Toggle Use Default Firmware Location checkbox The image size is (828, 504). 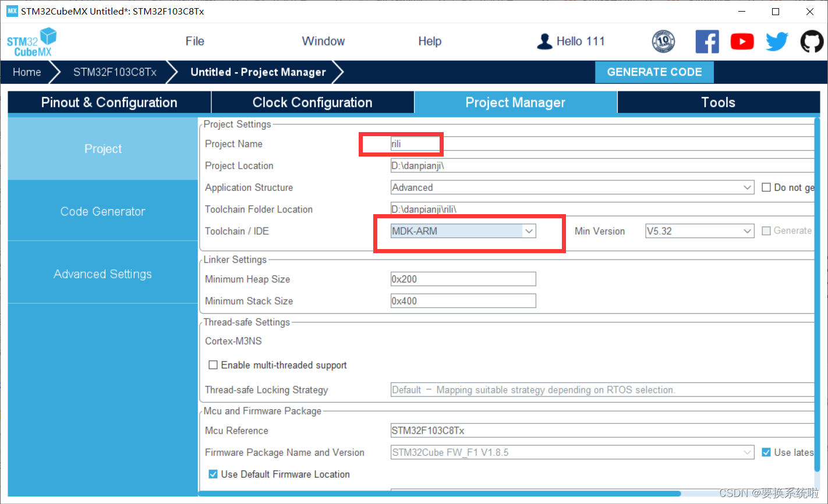click(x=213, y=474)
